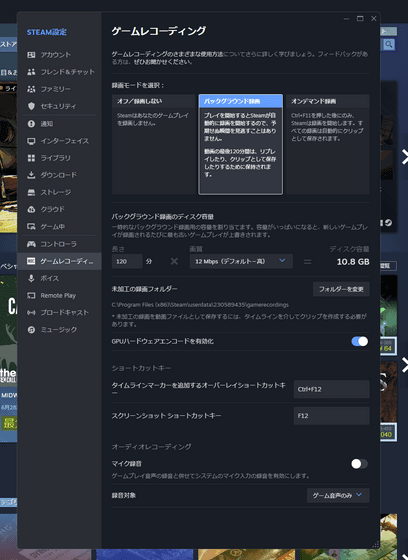Open コントローラ settings page
The image size is (408, 560).
(59, 244)
